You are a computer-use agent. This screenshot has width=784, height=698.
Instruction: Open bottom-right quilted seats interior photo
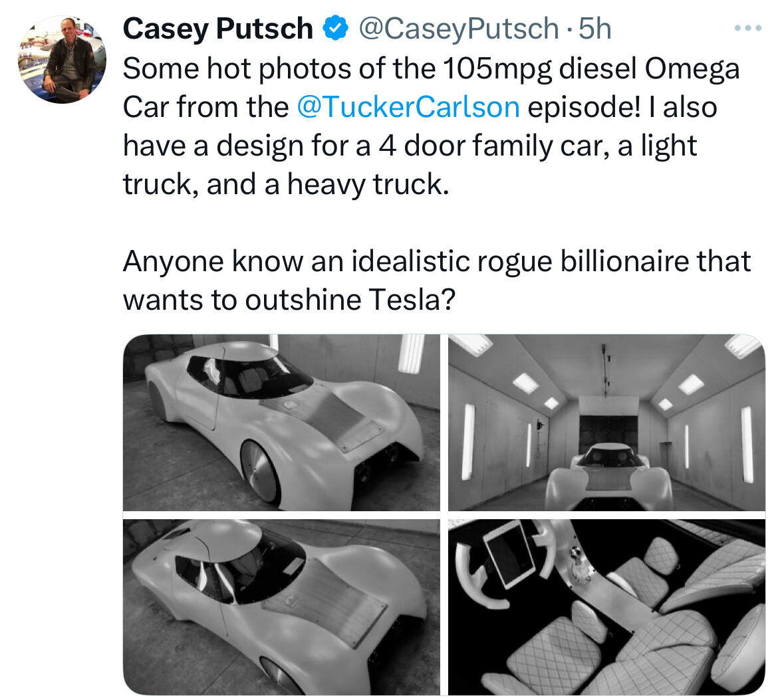[x=606, y=607]
